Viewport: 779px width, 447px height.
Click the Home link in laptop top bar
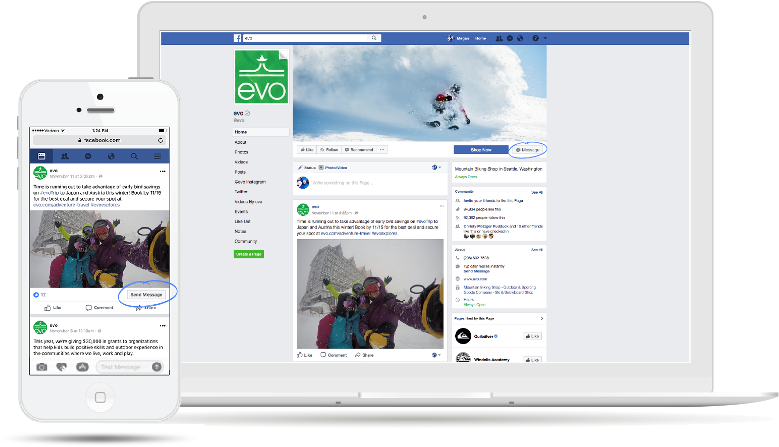[x=480, y=38]
